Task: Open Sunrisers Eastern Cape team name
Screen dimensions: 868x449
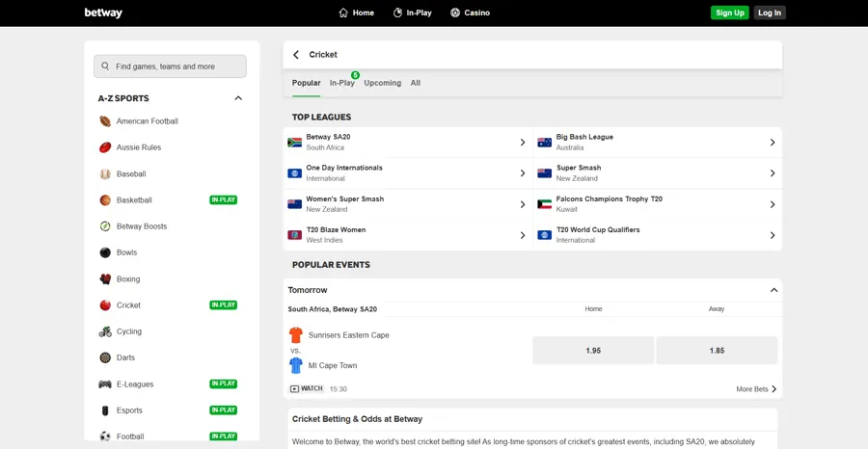Action: click(349, 335)
